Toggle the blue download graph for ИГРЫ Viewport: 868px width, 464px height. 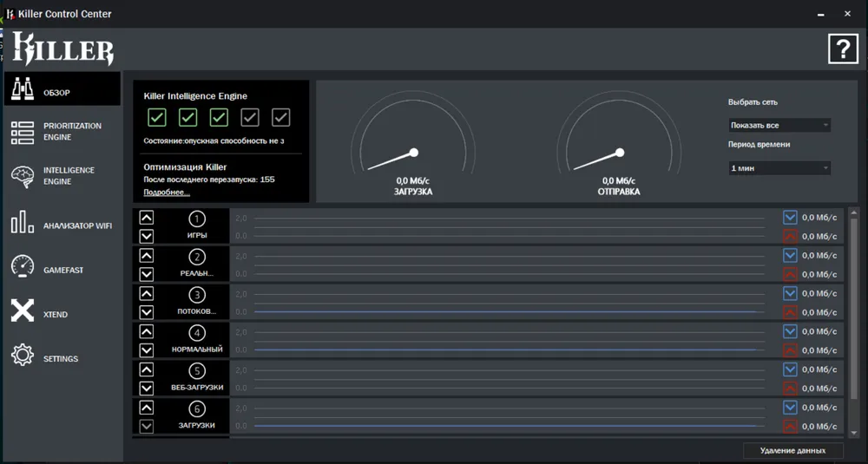790,218
